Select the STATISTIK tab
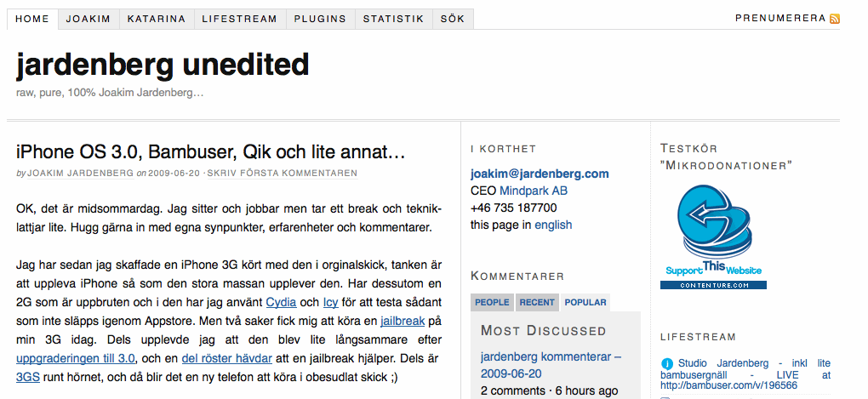 394,19
